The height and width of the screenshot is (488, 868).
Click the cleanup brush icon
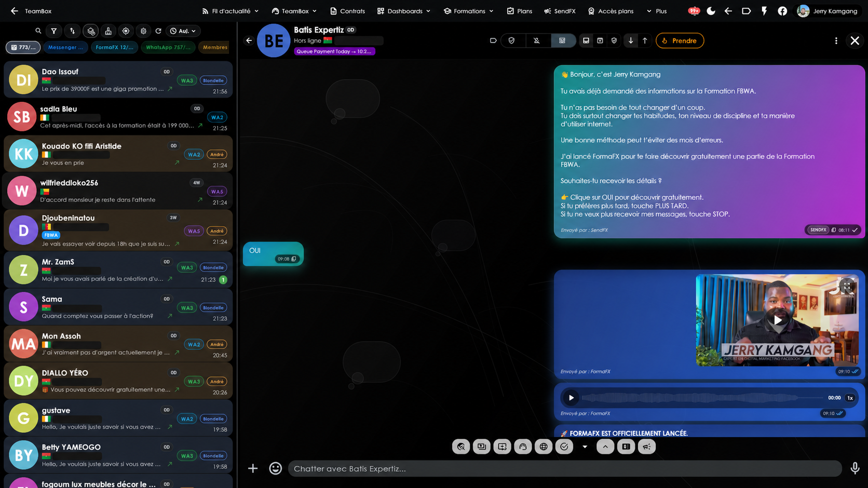108,31
